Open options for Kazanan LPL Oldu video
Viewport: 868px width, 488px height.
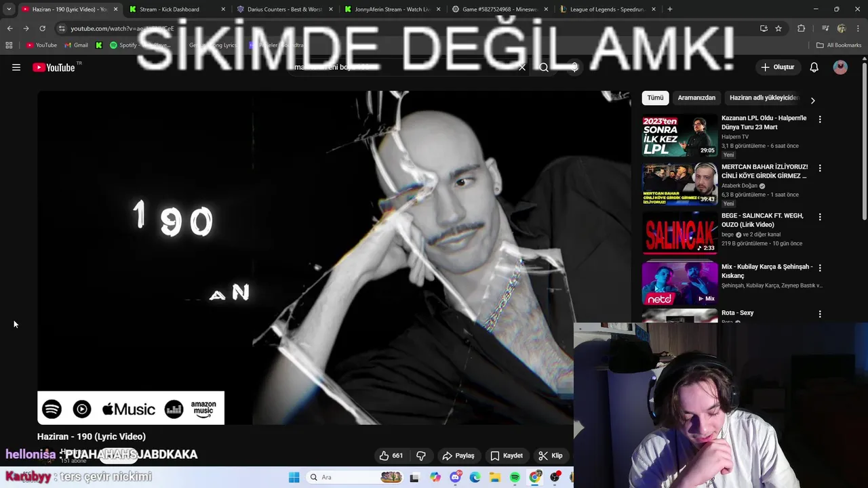[x=820, y=119]
